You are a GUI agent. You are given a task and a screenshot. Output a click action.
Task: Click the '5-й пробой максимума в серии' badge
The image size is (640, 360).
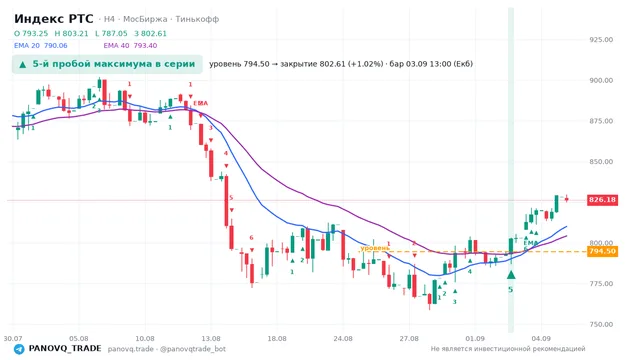point(107,64)
